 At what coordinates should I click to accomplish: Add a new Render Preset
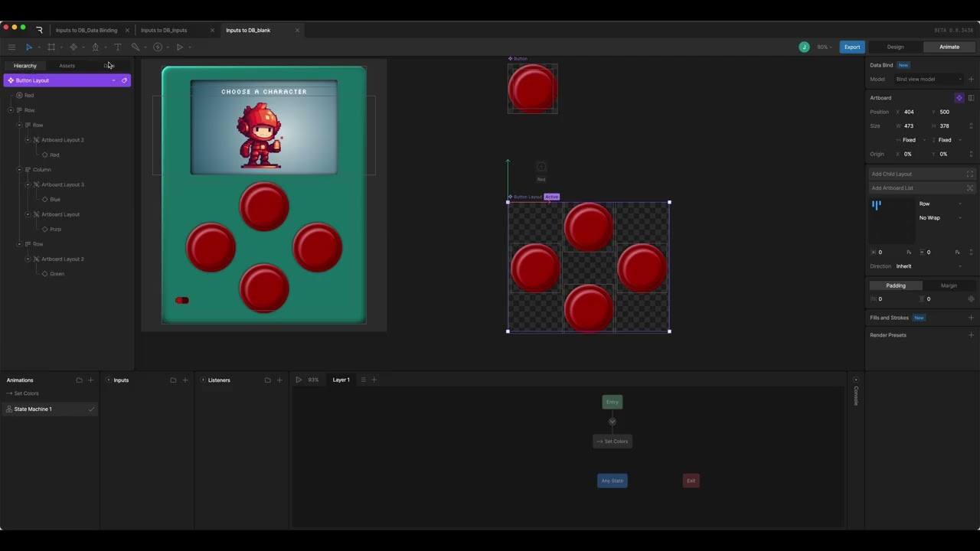(971, 335)
